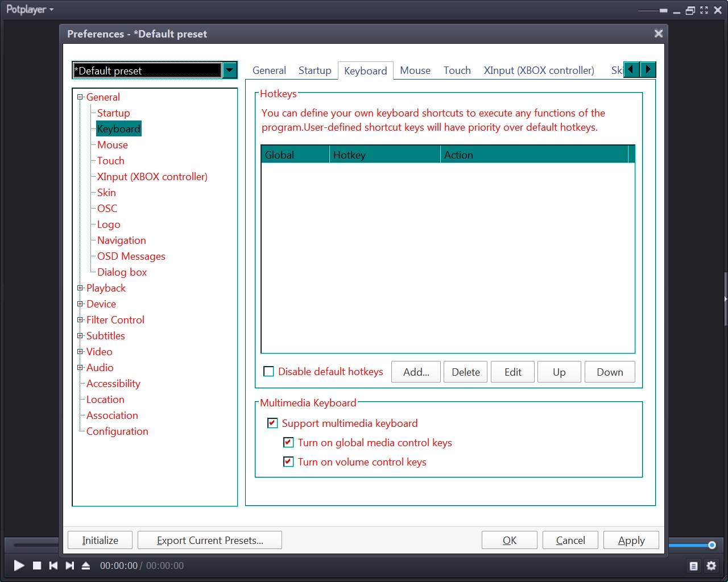Click the Edit hotkey button
Viewport: 728px width, 582px height.
coord(513,372)
